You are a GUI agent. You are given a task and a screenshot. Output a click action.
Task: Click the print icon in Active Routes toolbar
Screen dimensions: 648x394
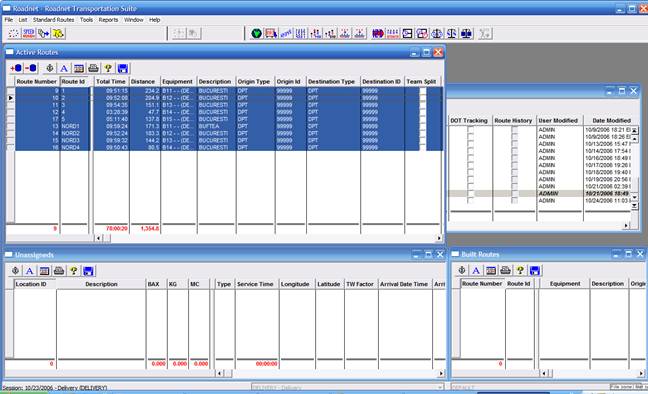click(93, 69)
